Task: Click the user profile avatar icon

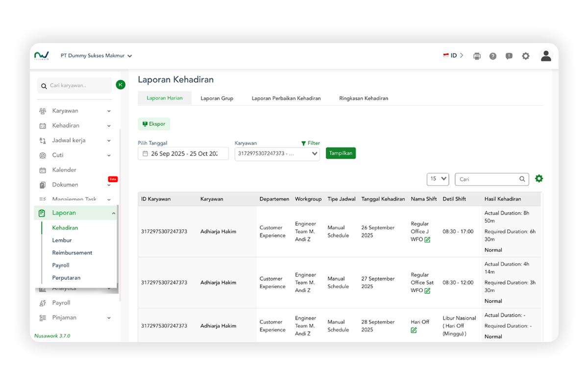Action: coord(546,56)
